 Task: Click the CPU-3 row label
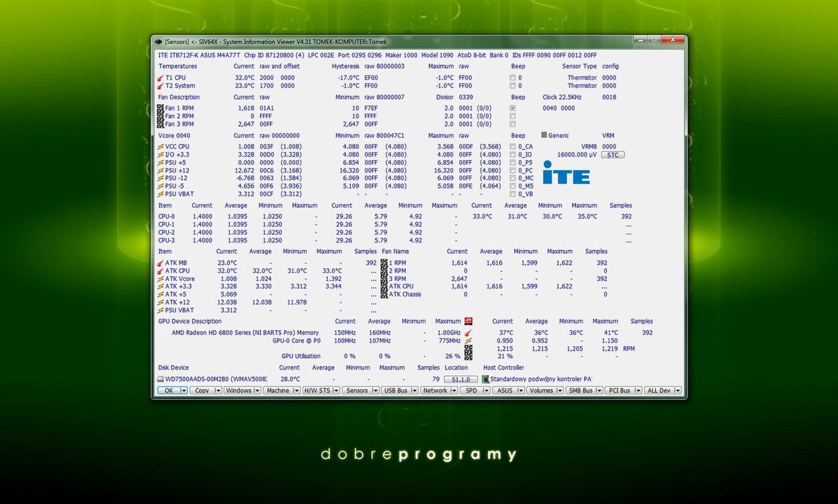pyautogui.click(x=166, y=240)
